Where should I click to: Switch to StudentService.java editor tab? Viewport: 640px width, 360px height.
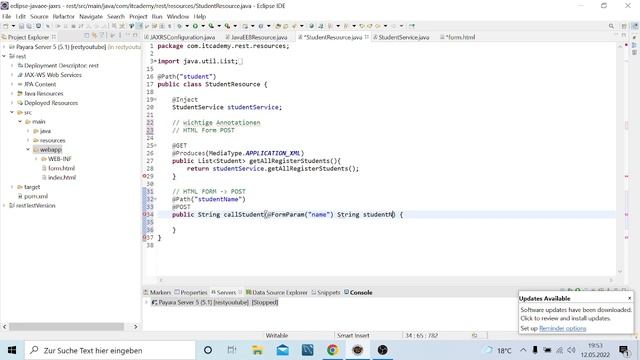403,37
